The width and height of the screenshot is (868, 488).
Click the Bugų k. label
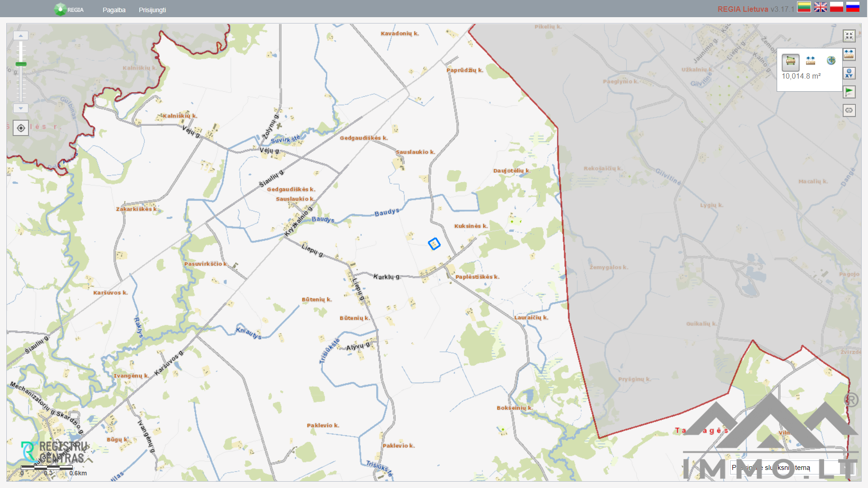click(118, 440)
